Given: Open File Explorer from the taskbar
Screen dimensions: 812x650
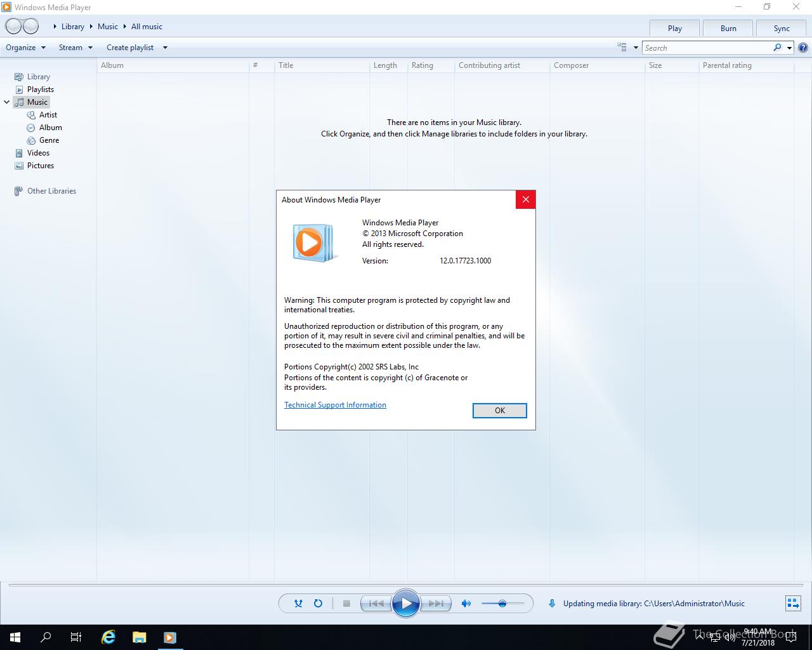Looking at the screenshot, I should point(140,637).
